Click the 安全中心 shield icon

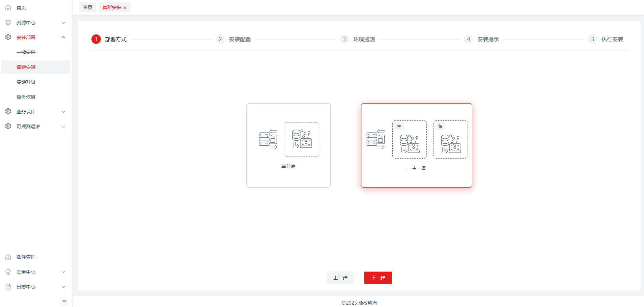[8, 272]
